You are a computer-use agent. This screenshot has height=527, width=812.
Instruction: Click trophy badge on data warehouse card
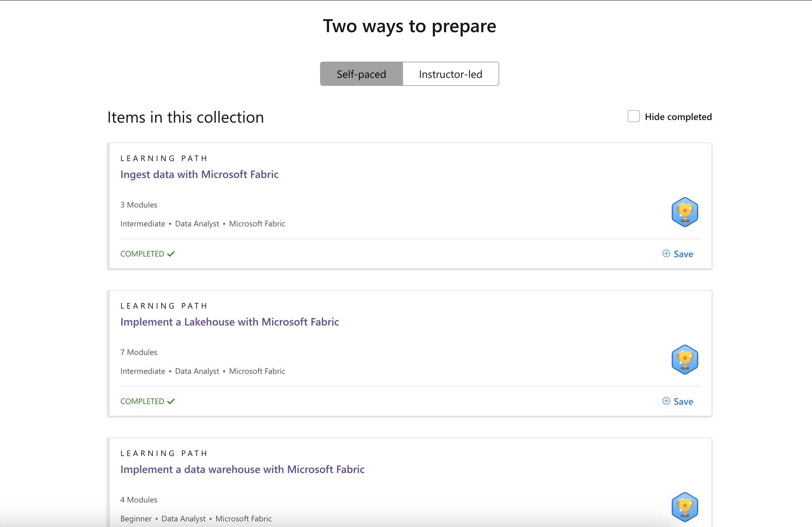click(685, 507)
